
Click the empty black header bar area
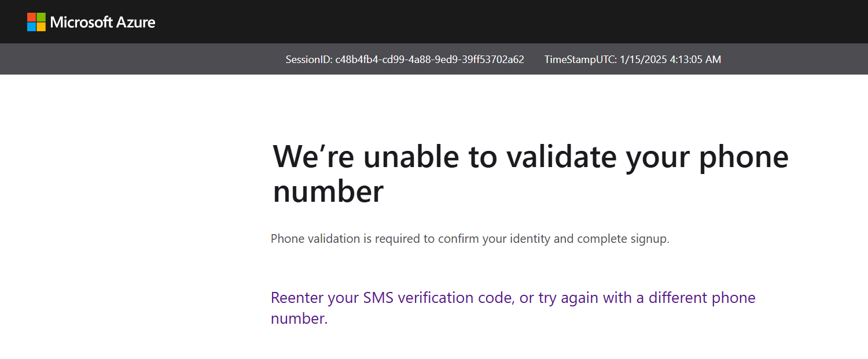(509, 22)
